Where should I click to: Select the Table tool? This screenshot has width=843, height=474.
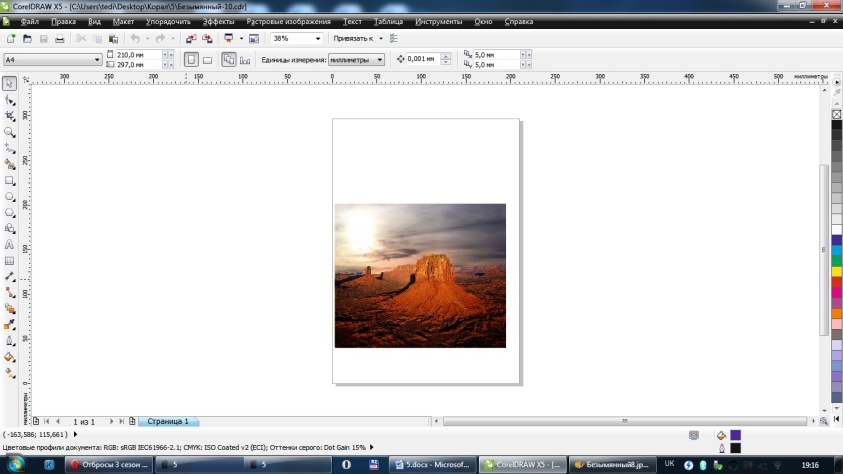pos(9,261)
